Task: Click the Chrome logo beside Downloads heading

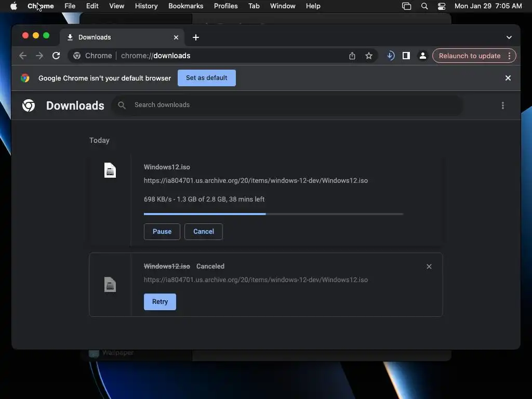Action: [29, 105]
